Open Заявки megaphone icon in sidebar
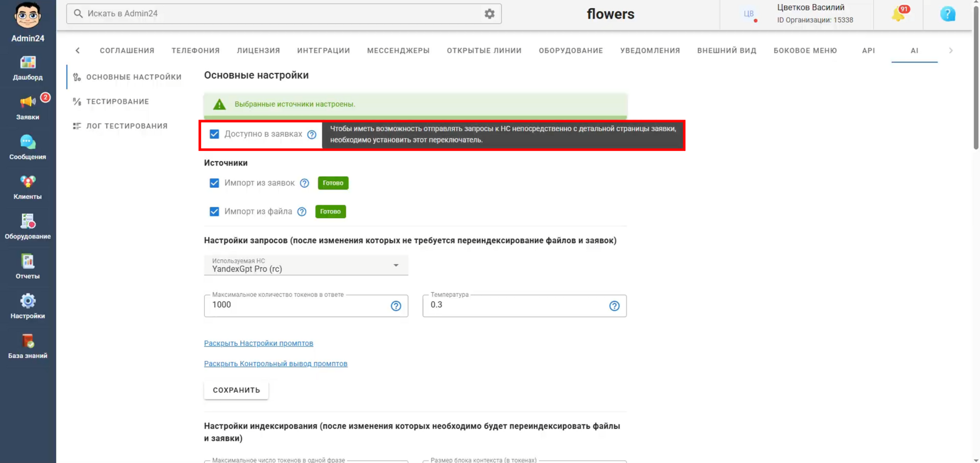Screen dimensions: 980x463 tap(27, 102)
